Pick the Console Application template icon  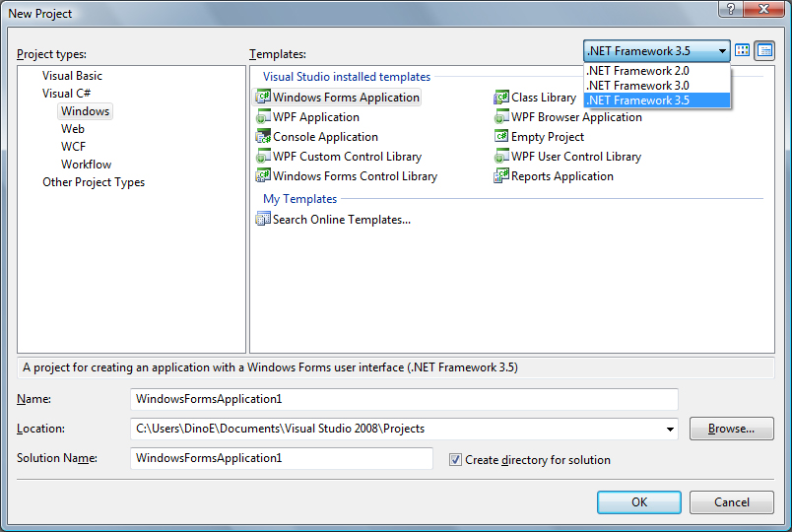(263, 137)
